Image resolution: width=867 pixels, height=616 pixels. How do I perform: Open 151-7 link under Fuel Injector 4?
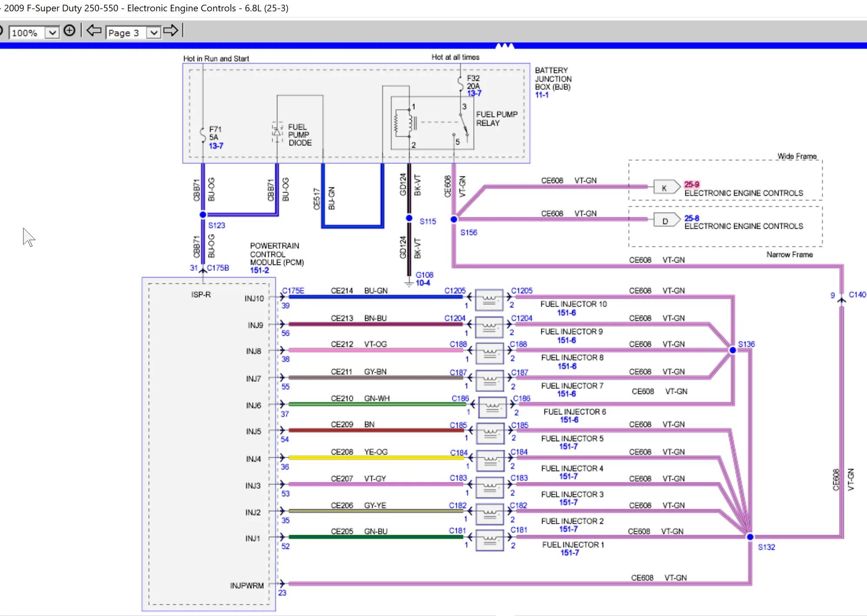(x=568, y=477)
